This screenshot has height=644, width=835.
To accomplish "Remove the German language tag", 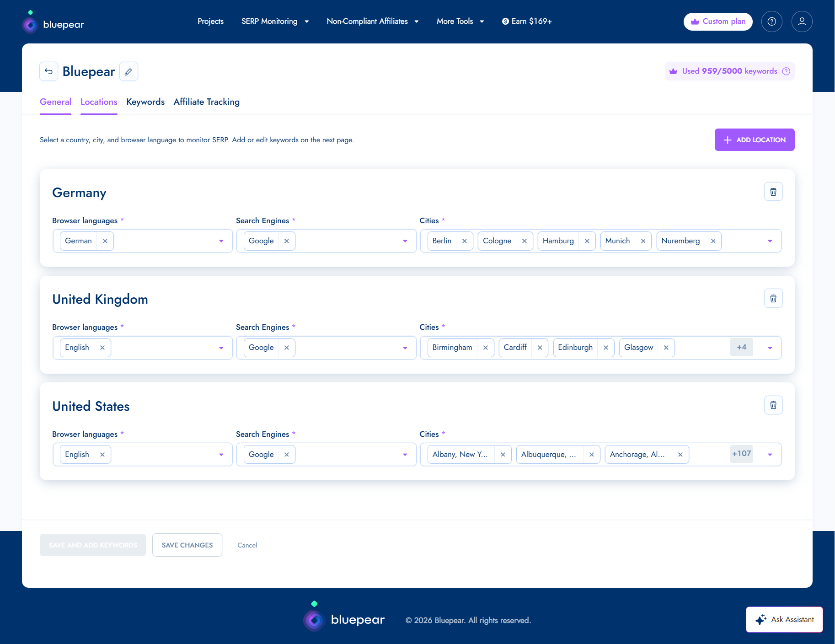I will tap(105, 241).
